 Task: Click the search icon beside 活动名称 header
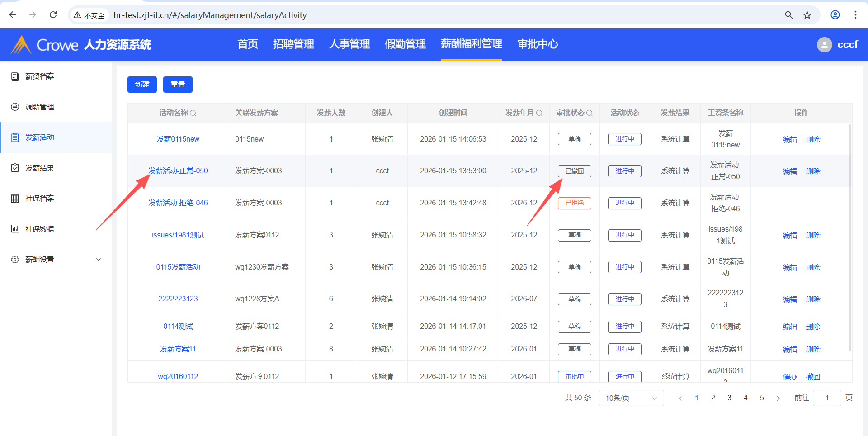(193, 113)
